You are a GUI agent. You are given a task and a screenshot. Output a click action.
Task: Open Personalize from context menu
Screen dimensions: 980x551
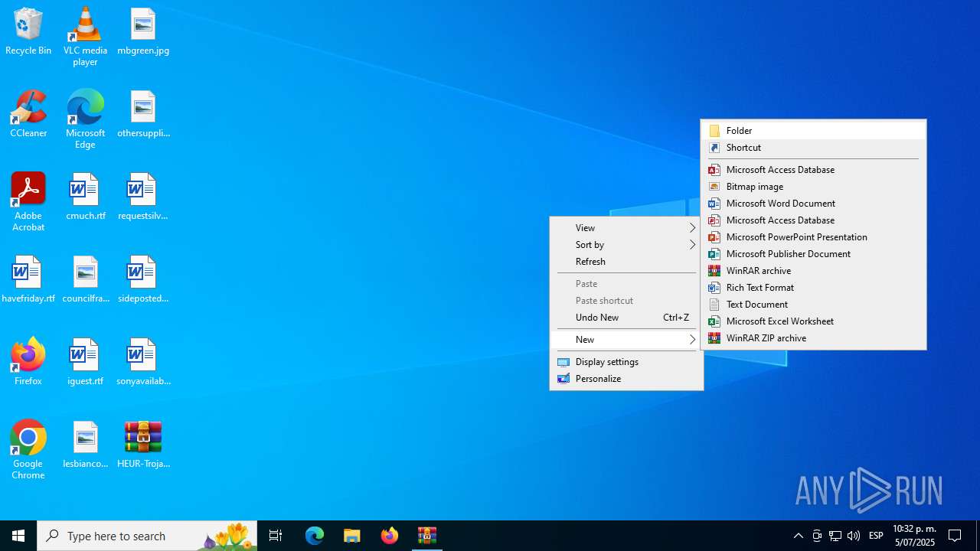point(626,379)
